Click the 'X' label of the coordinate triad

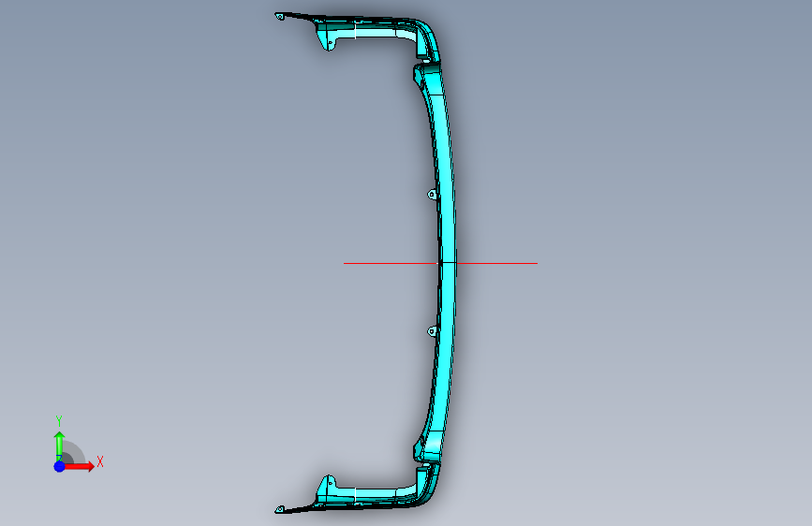pos(100,461)
